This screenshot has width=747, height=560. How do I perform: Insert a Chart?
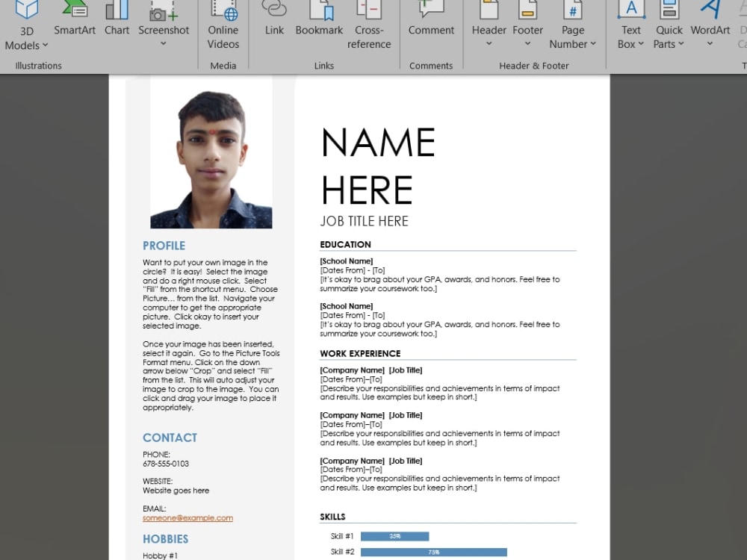(117, 19)
